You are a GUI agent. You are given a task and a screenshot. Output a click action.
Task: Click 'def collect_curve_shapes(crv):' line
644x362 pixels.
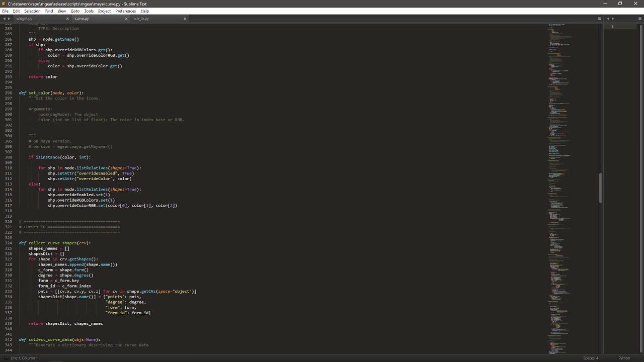coord(55,243)
